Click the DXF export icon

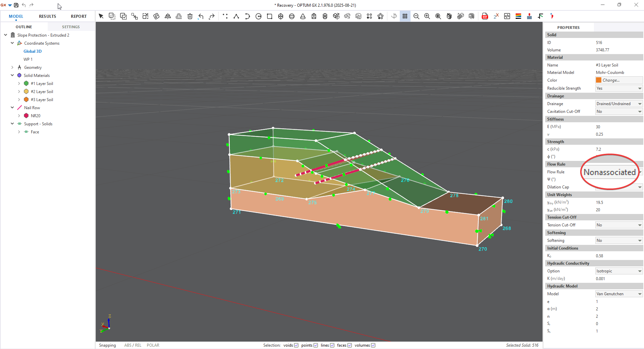click(485, 16)
